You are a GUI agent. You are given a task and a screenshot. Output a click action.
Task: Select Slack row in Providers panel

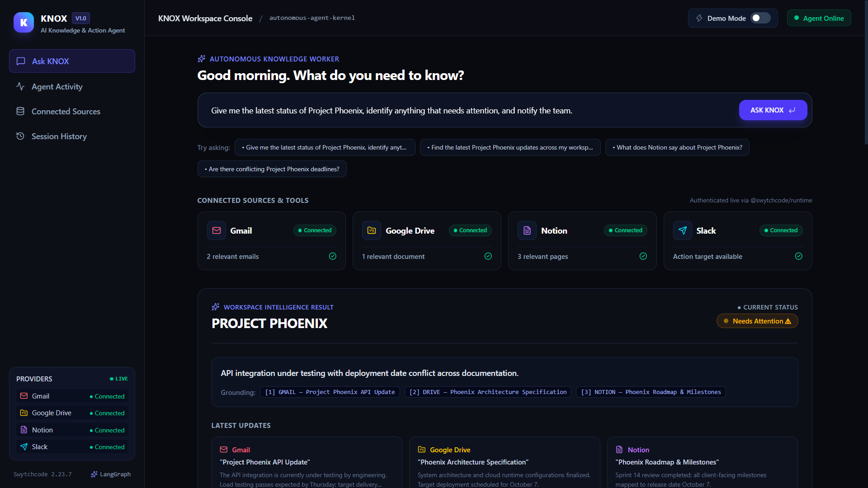(72, 447)
